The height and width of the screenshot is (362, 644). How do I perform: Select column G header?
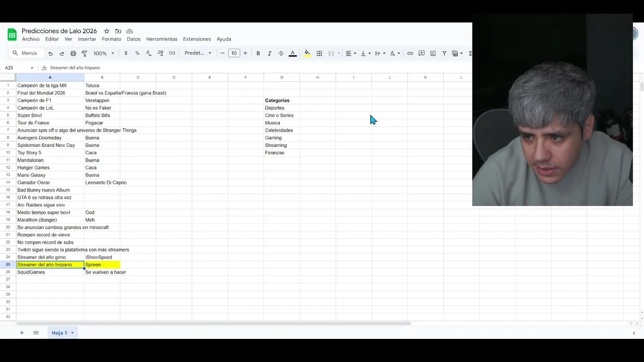point(282,77)
